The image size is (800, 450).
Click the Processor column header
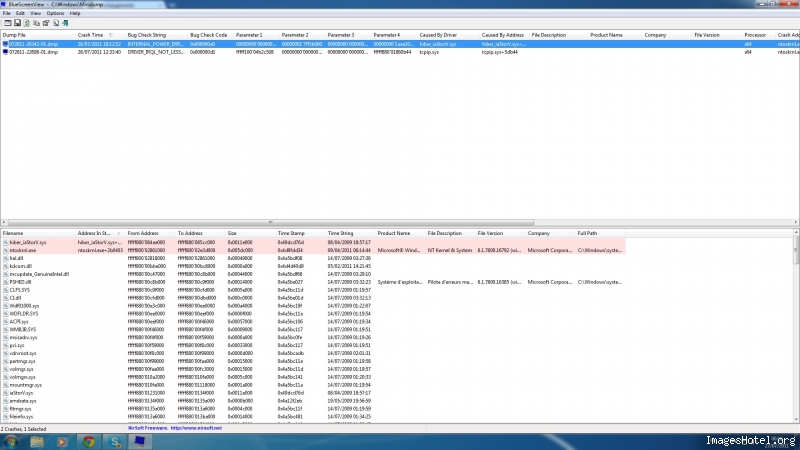(759, 35)
